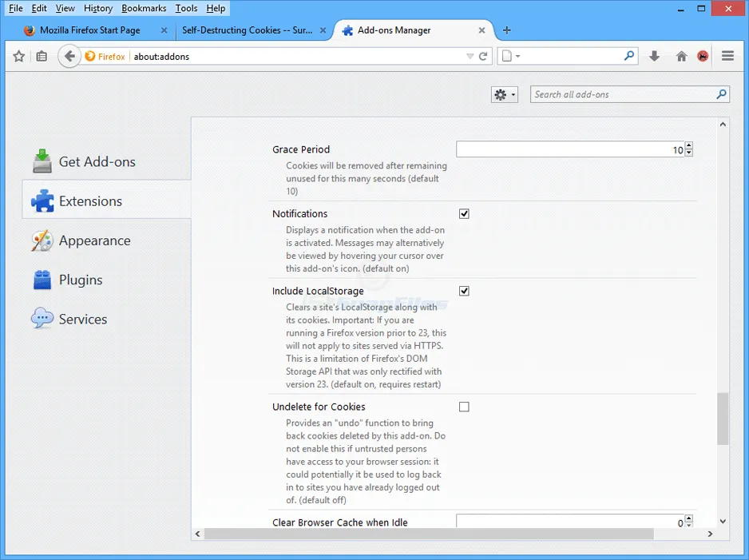Select Appearance category in sidebar
Image resolution: width=749 pixels, height=560 pixels.
click(x=106, y=240)
